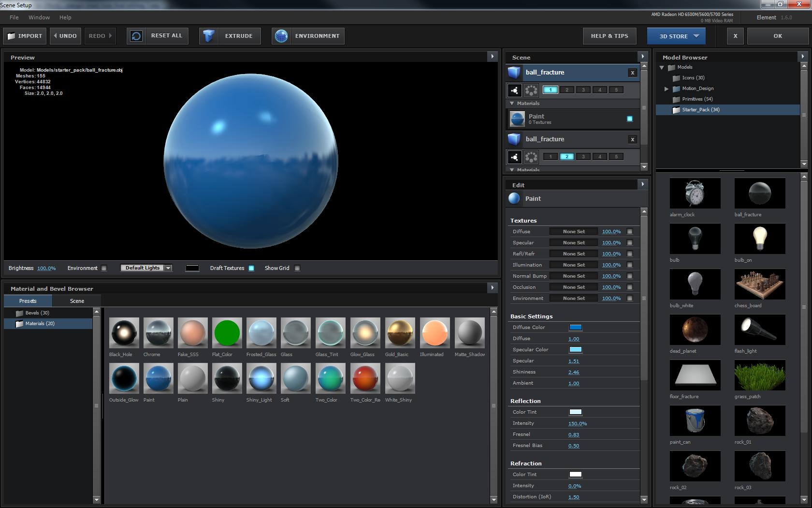Click the Reset All circular arrow icon
This screenshot has width=812, height=508.
[136, 36]
